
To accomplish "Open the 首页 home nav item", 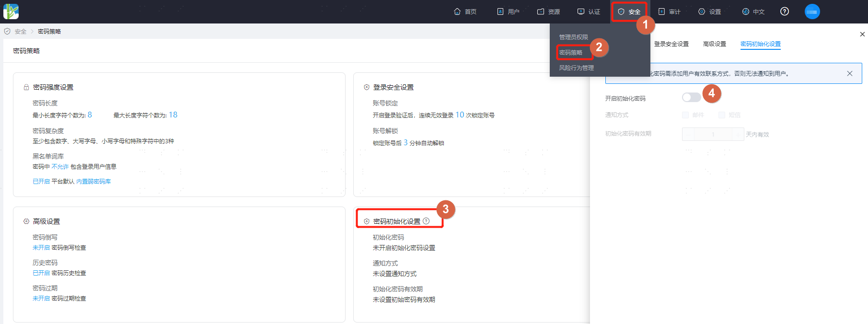I will [x=465, y=12].
